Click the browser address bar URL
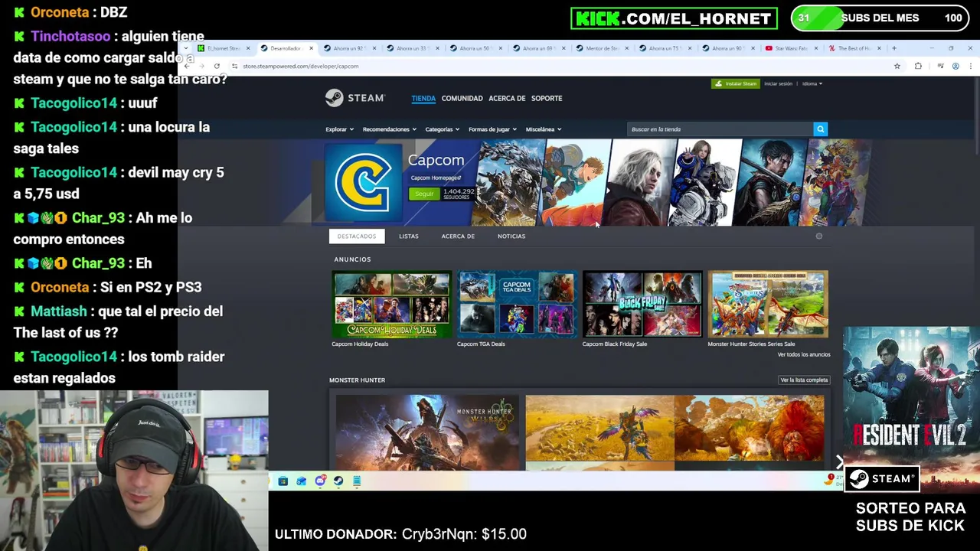The height and width of the screenshot is (551, 980). [x=301, y=67]
